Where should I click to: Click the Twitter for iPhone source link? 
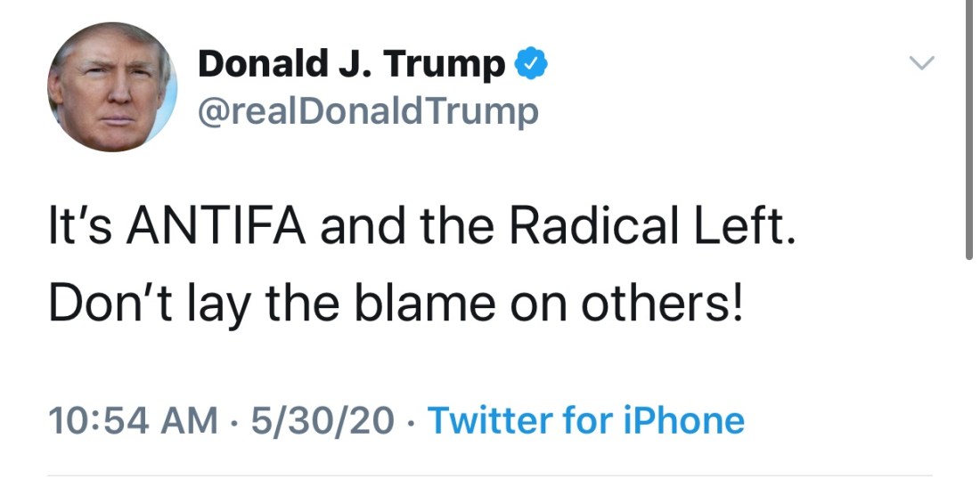(586, 420)
